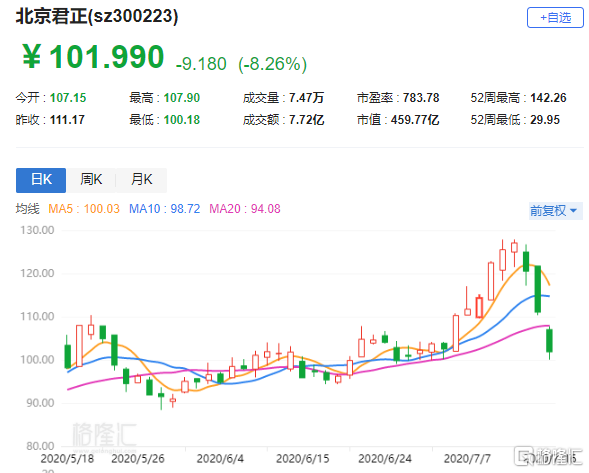This screenshot has height=473, width=589.
Task: Click the 2020/5/18 date axis label
Action: click(x=67, y=459)
